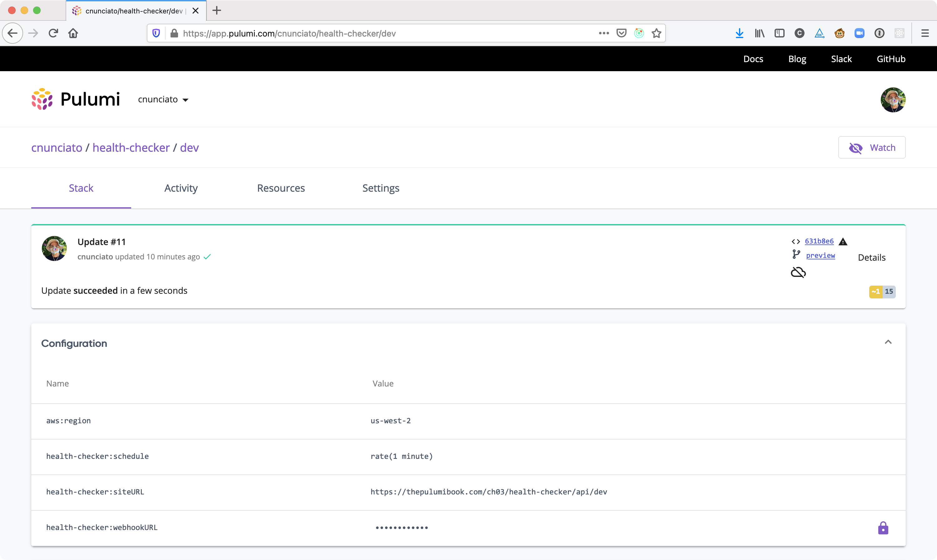This screenshot has width=937, height=560.
Task: Click the blue triangle extension icon
Action: 820,33
